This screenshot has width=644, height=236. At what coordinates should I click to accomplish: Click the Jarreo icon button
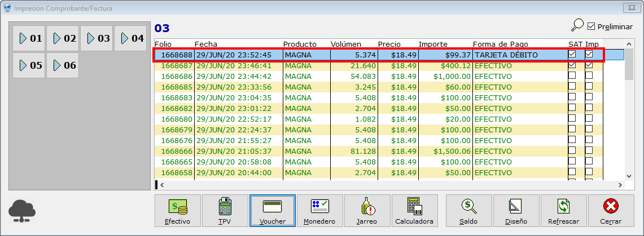click(367, 211)
